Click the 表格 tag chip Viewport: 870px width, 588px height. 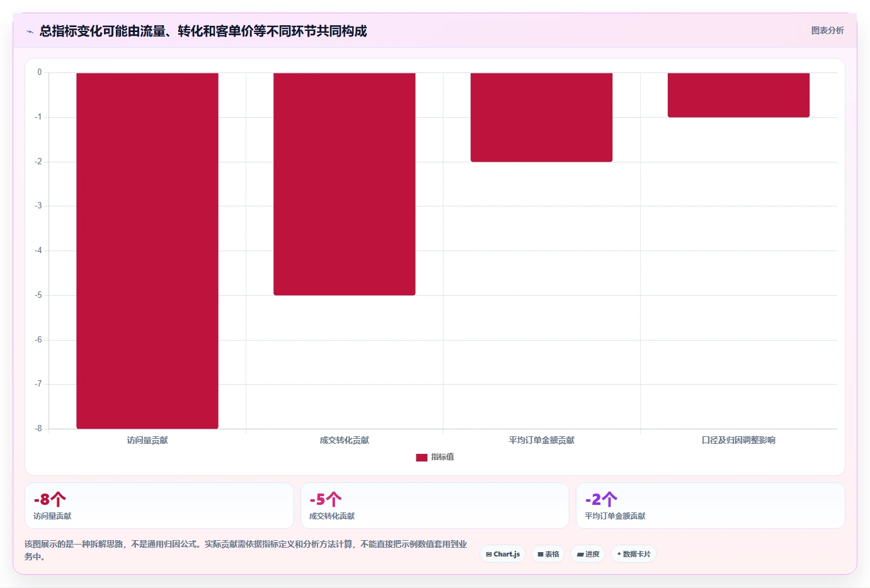point(548,554)
